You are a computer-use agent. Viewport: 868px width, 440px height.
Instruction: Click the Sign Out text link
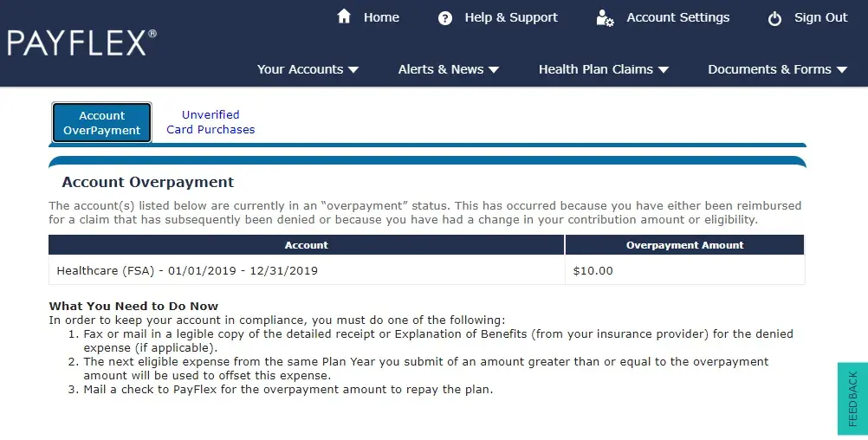pos(820,17)
